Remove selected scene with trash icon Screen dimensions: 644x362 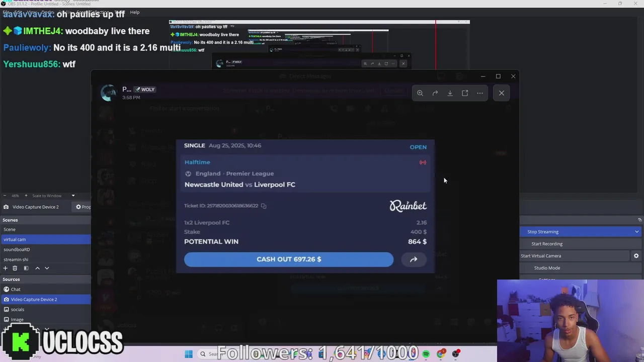tap(15, 268)
